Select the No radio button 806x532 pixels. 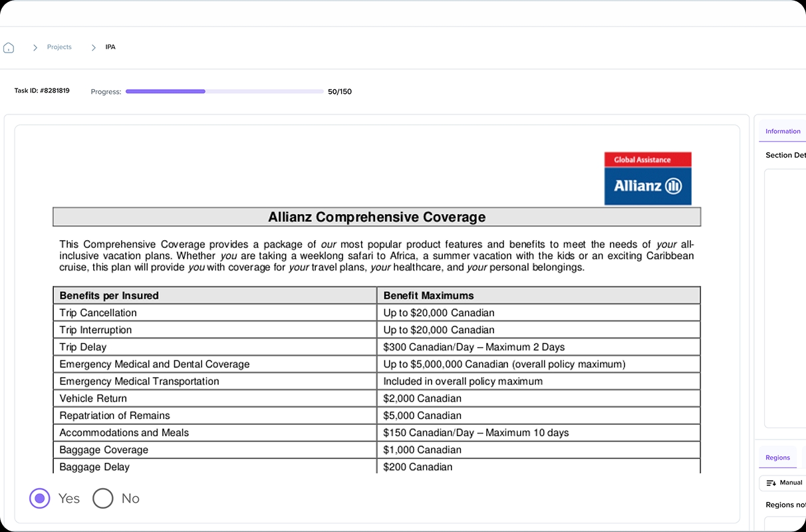point(103,498)
